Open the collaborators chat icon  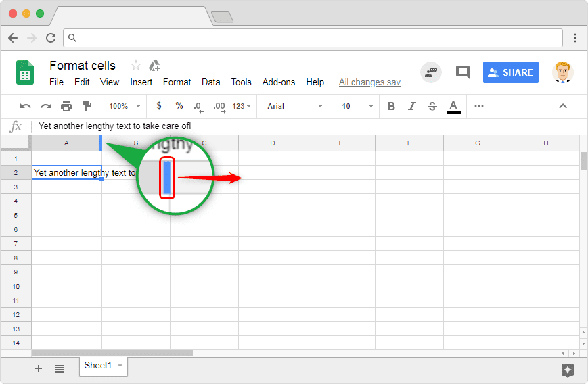click(431, 72)
